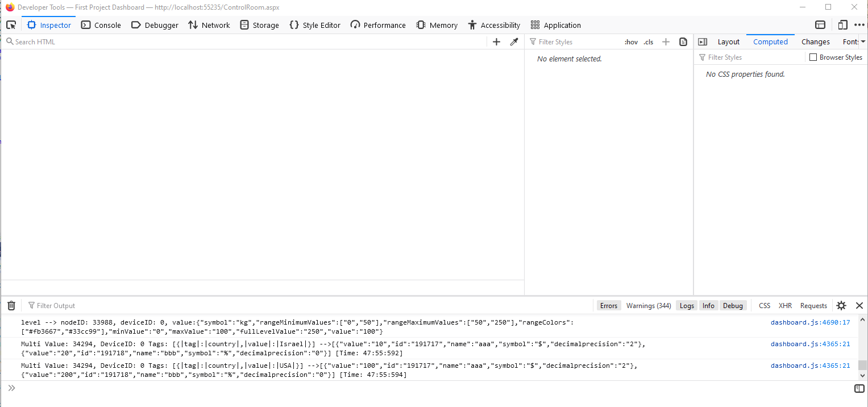Switch to the Network tab
The height and width of the screenshot is (407, 868).
(x=209, y=25)
